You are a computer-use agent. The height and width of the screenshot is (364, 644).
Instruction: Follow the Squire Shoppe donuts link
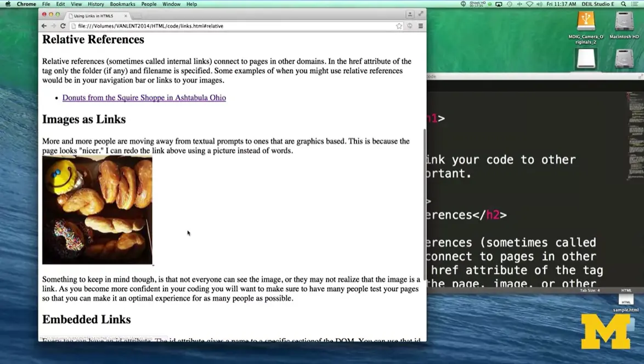coord(144,98)
